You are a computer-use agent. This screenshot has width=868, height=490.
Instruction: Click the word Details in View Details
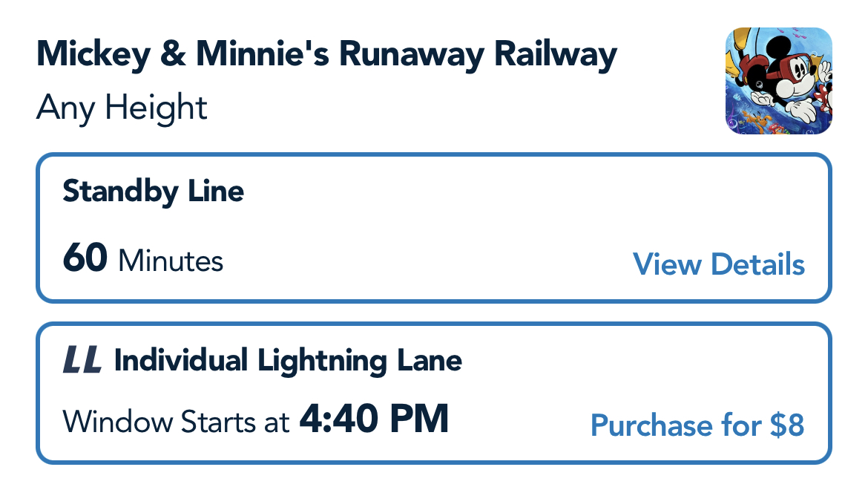click(757, 264)
